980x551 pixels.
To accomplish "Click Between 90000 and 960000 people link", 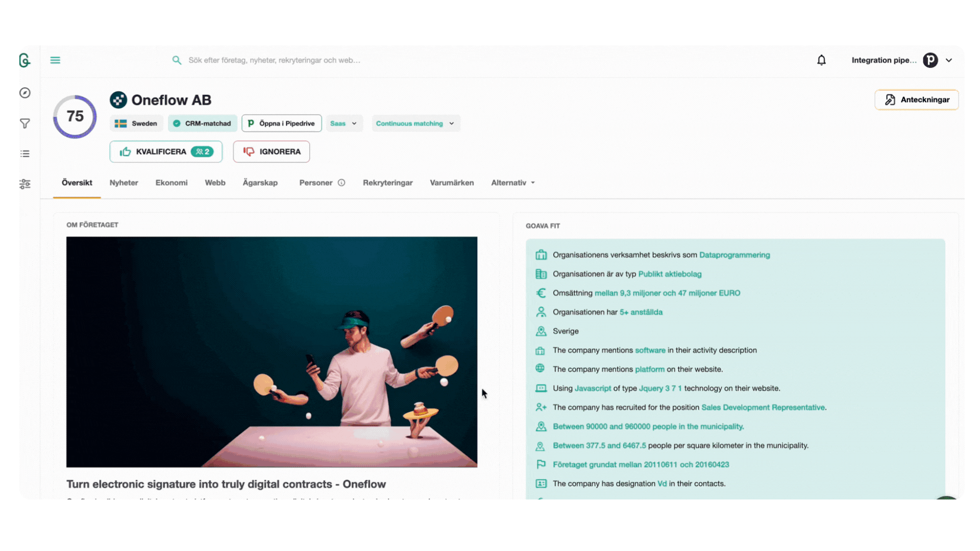I will (x=648, y=427).
